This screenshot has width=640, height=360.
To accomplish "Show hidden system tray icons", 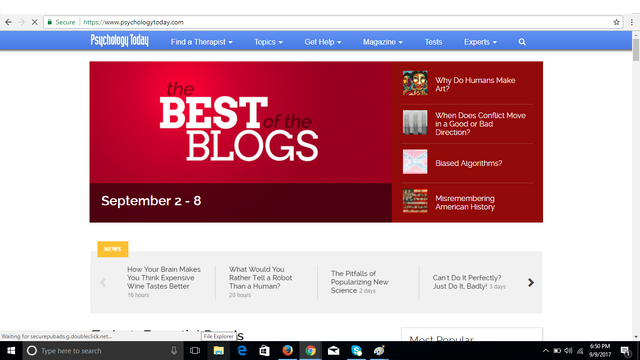I will (546, 351).
